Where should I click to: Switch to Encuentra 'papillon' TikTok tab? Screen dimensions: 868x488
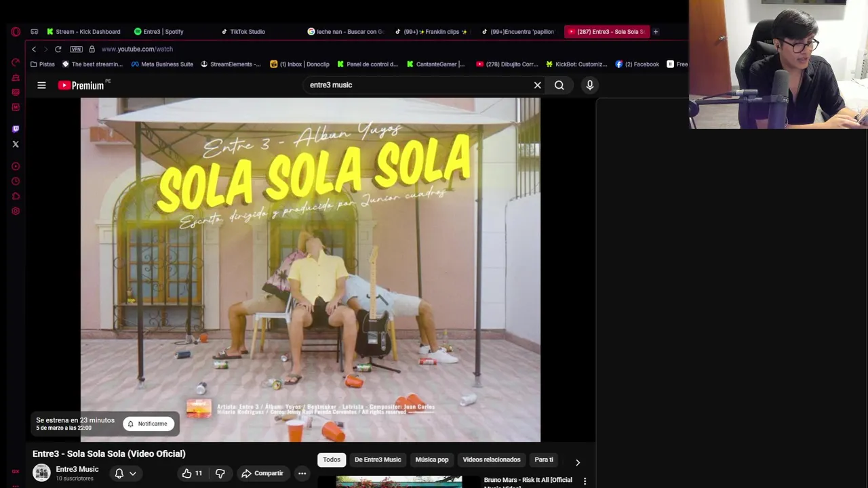click(x=518, y=32)
